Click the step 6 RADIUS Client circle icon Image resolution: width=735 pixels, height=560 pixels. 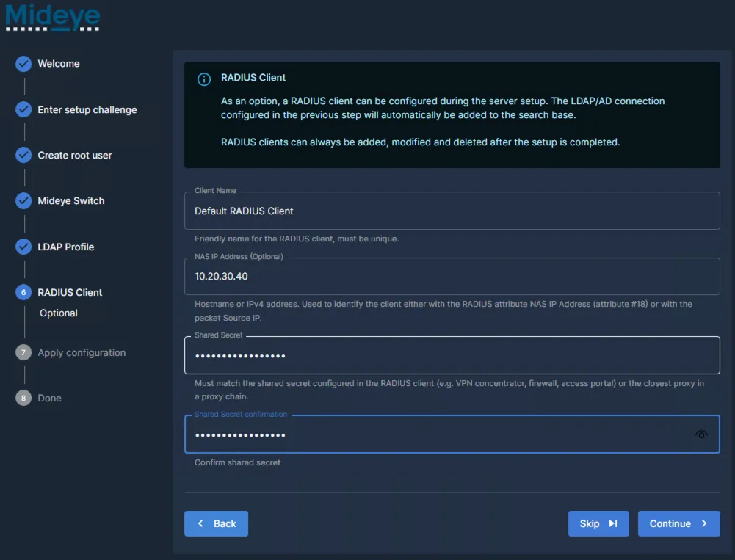pos(22,293)
